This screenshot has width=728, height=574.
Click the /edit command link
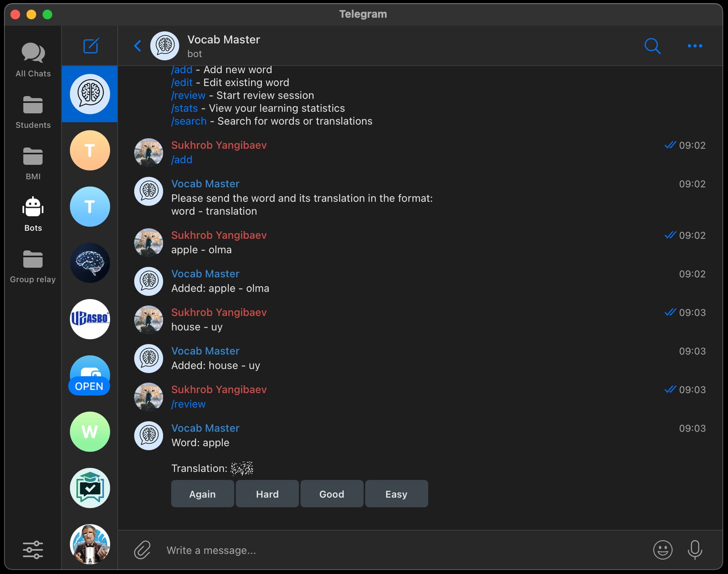pos(182,82)
